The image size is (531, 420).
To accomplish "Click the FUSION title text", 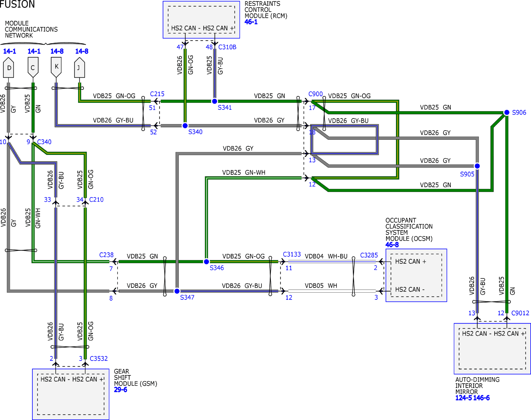I will [17, 4].
